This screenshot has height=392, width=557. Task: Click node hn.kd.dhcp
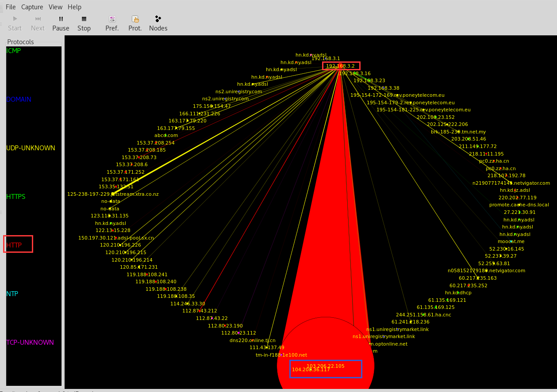pyautogui.click(x=458, y=293)
